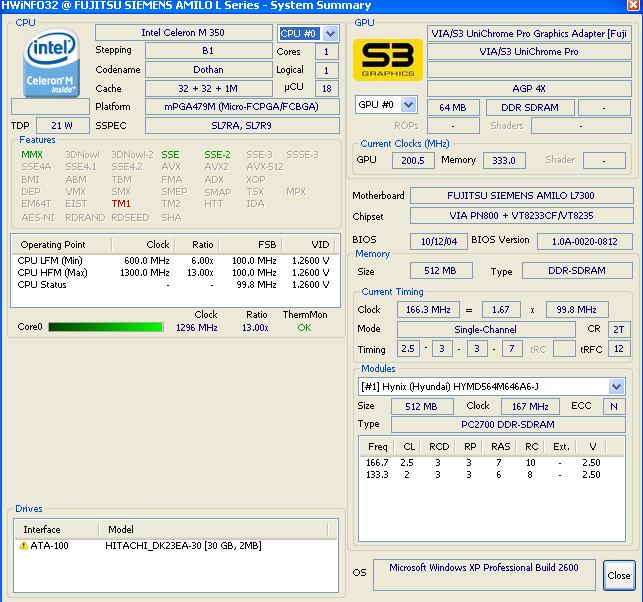Click the Chipset VIA PN800 field
The image size is (643, 602).
tap(521, 216)
